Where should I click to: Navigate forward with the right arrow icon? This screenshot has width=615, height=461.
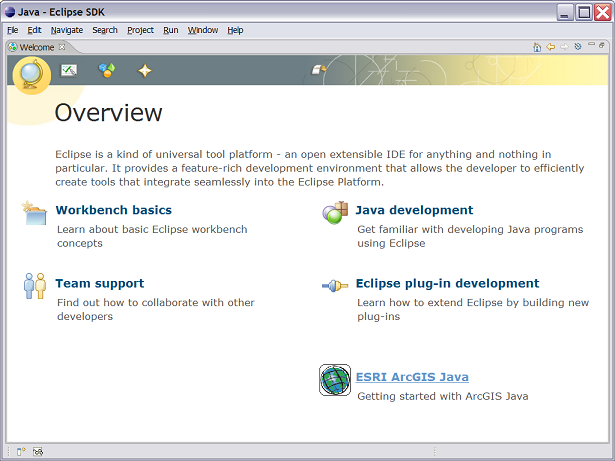[564, 47]
